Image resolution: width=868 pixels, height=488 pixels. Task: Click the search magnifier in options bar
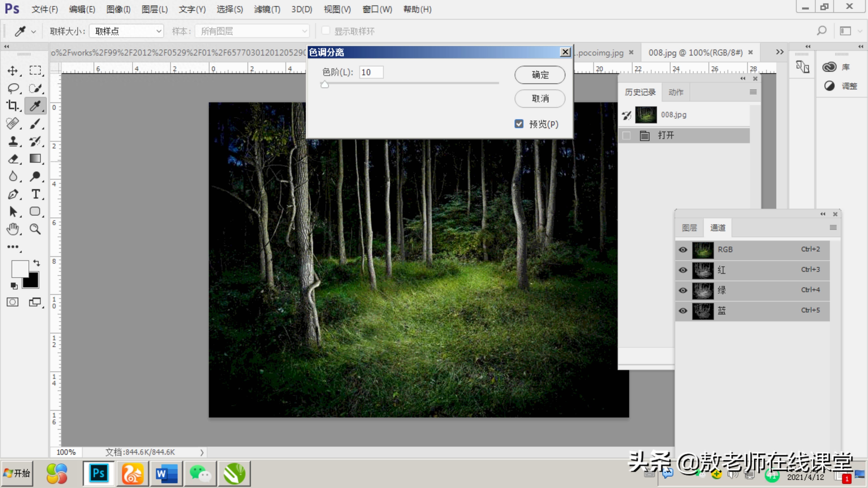pos(821,31)
